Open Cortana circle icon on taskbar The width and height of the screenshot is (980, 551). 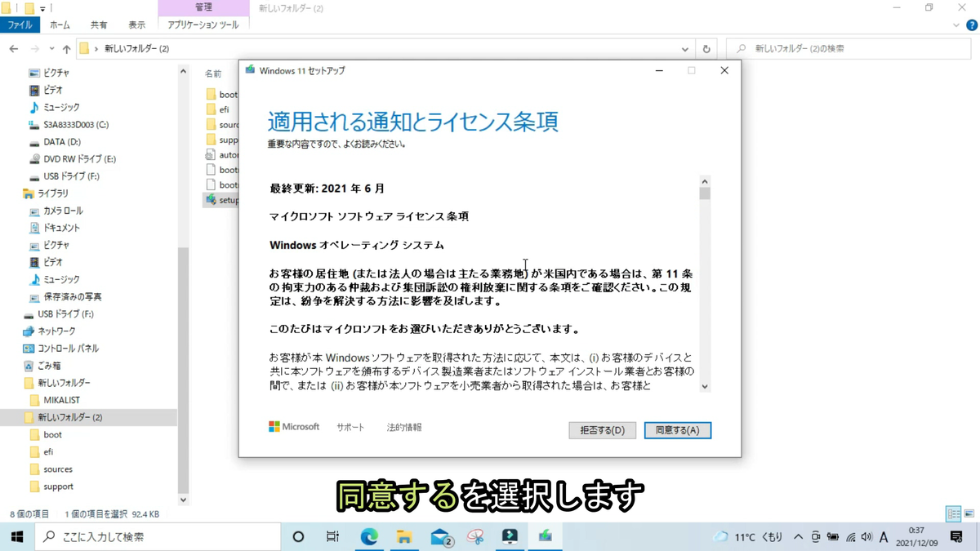pyautogui.click(x=298, y=536)
